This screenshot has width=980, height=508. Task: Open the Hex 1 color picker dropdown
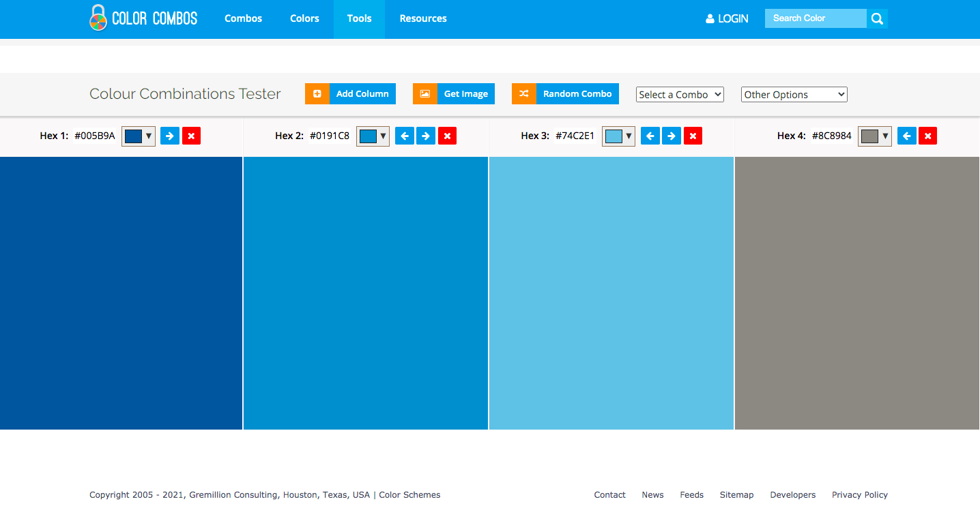(139, 136)
